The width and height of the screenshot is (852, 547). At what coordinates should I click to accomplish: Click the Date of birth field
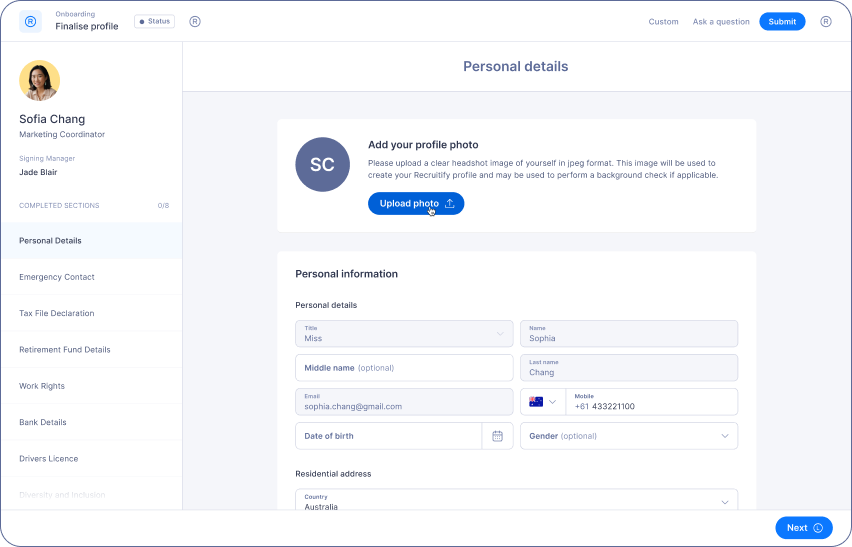388,436
